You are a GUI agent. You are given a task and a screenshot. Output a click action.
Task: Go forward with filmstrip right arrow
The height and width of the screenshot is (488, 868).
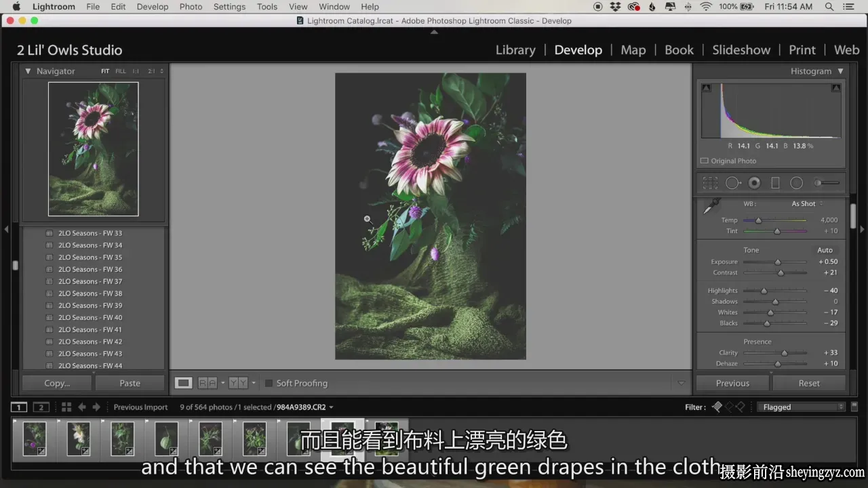click(x=96, y=407)
